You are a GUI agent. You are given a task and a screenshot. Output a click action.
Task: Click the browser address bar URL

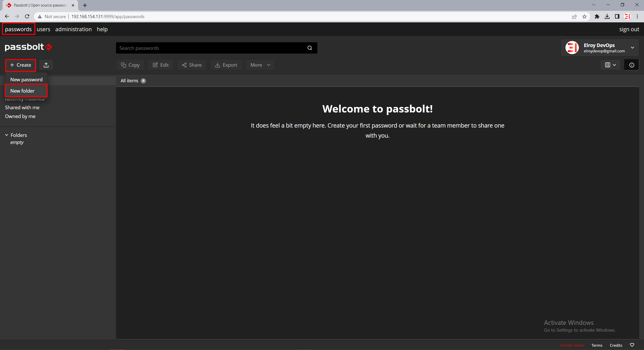click(108, 17)
